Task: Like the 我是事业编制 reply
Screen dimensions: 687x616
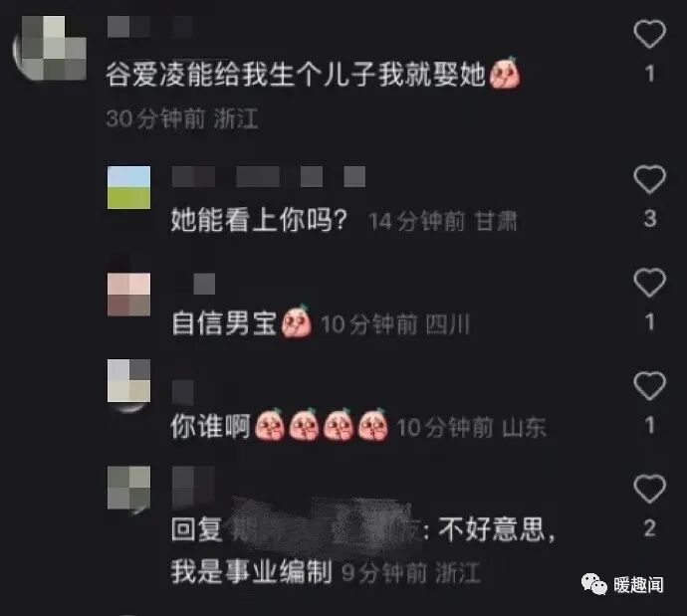Action: (x=650, y=489)
